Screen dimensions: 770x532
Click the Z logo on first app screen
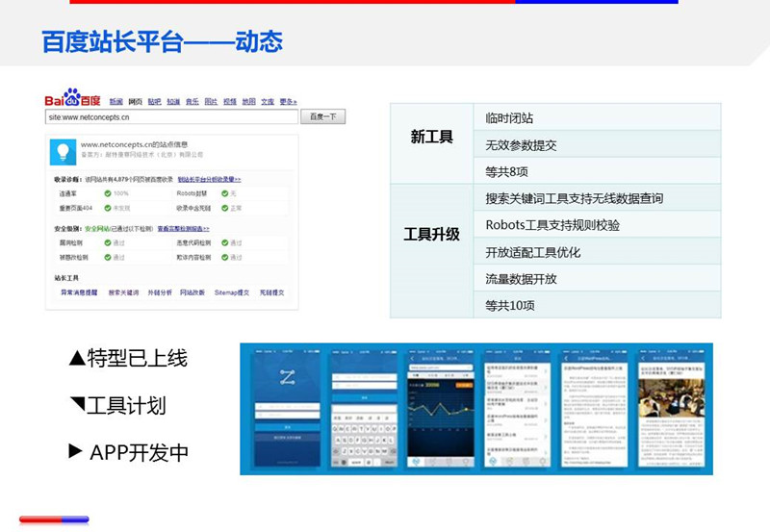click(x=286, y=376)
